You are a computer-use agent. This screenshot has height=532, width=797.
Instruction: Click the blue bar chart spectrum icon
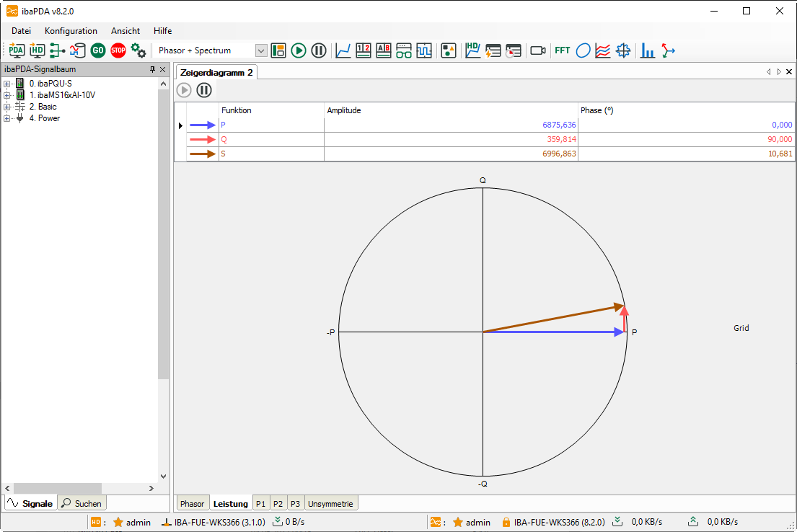648,50
